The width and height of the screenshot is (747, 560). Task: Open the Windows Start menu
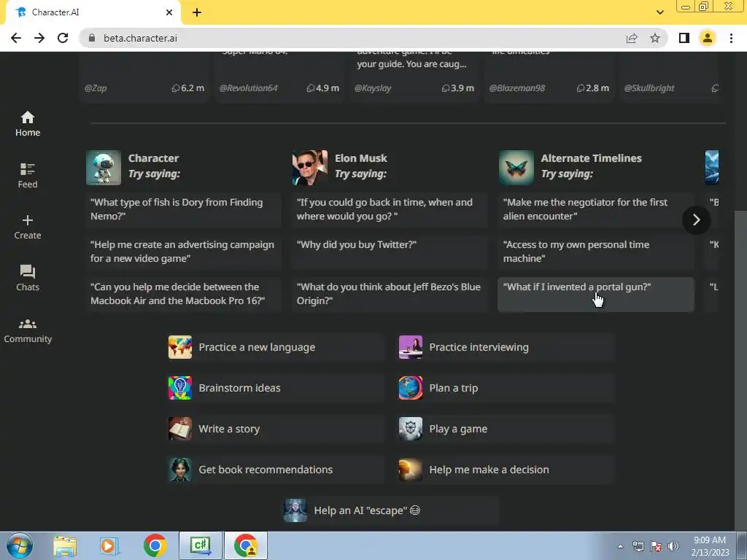coord(20,545)
